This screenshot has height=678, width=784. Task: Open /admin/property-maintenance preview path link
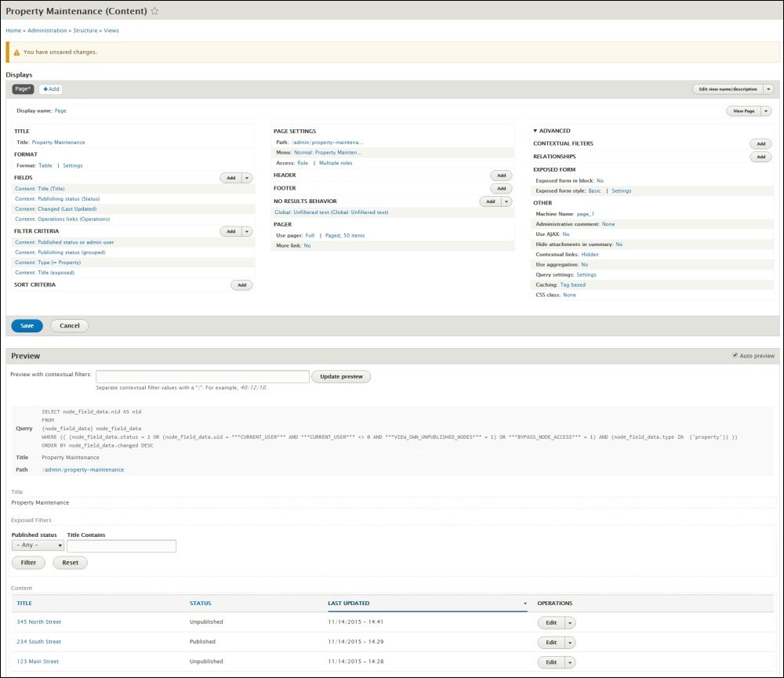83,470
